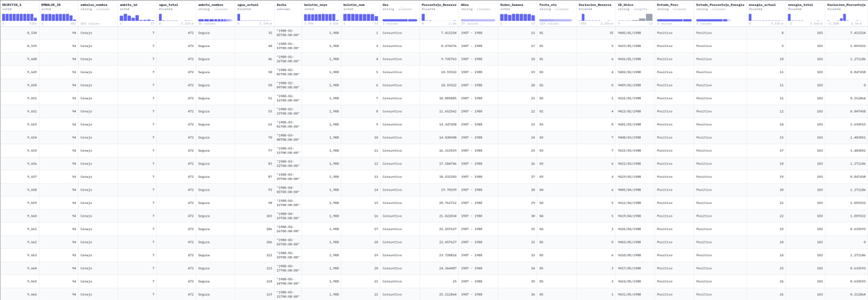Select the Uso column header
868x300 pixels.
[386, 4]
